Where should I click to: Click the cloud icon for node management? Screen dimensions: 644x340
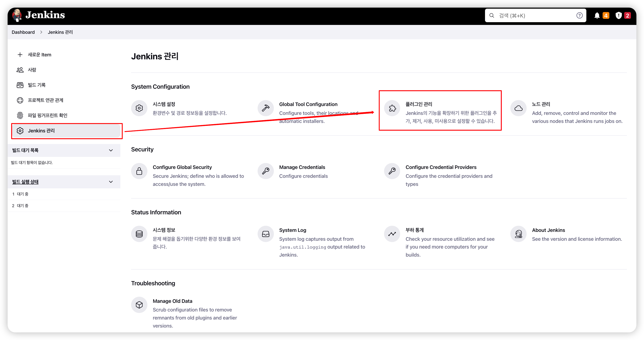point(518,108)
